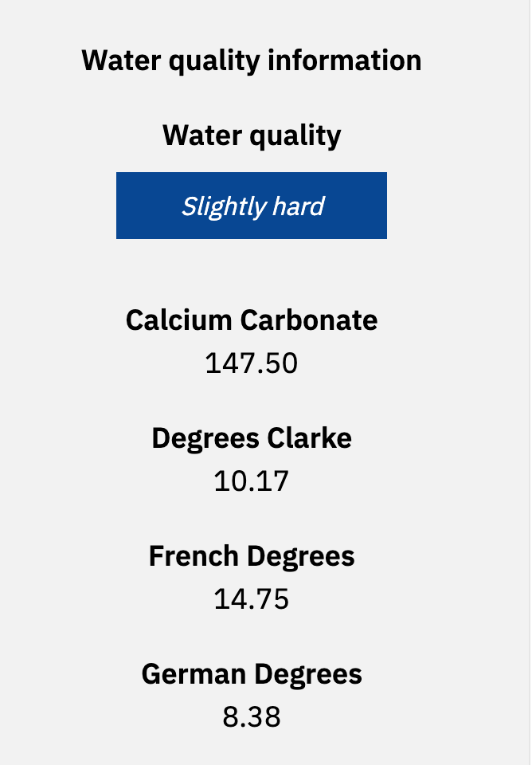
Task: Click the 147.50 calcium carbonate value
Action: tap(252, 363)
